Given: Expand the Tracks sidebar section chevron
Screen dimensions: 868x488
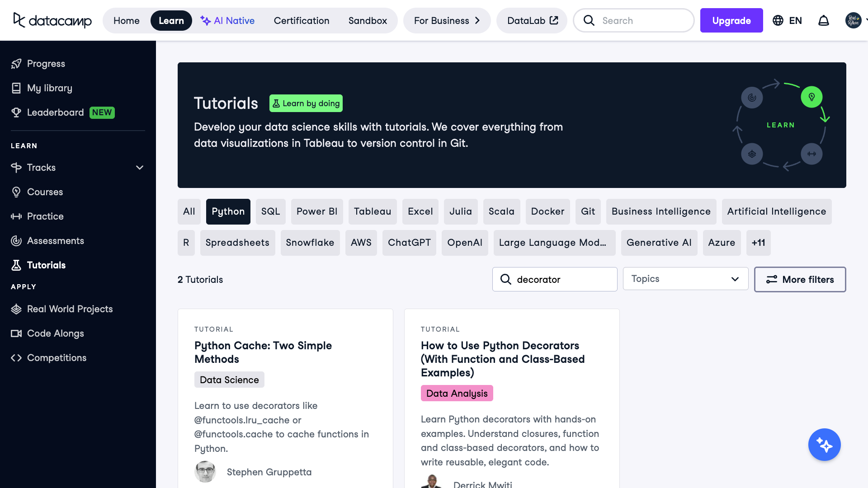Looking at the screenshot, I should 140,168.
